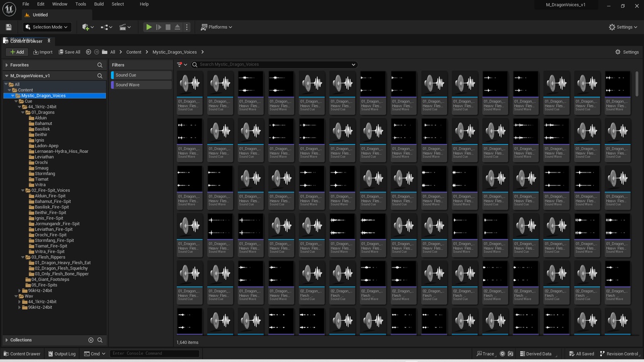
Task: Select the Ladon-Apep folder
Action: (x=47, y=146)
